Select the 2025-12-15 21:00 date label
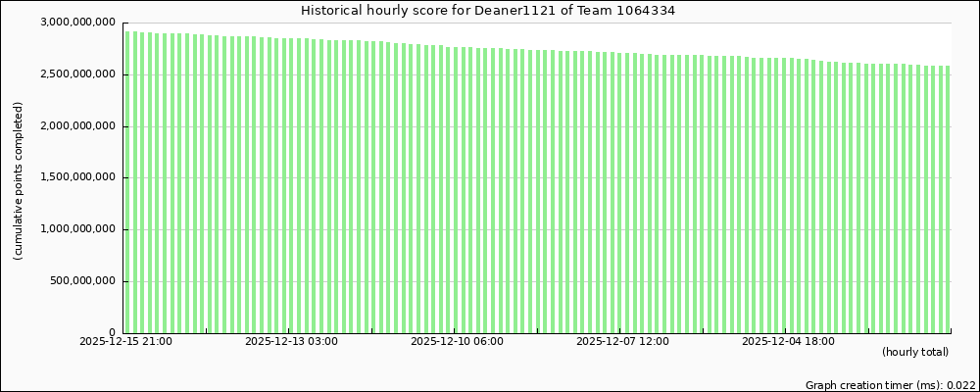 (x=125, y=342)
